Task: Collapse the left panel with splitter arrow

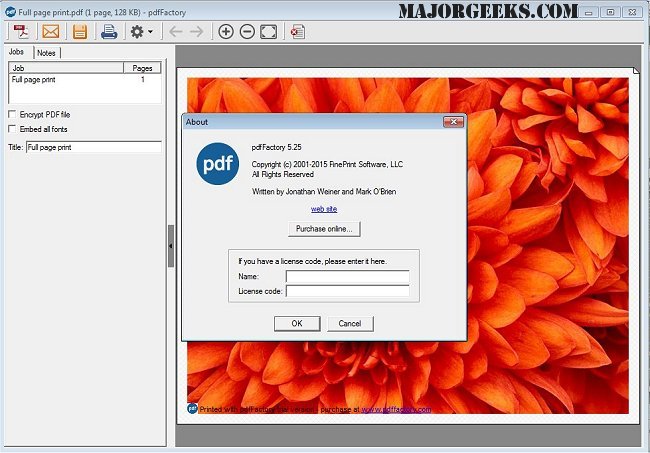Action: 171,246
